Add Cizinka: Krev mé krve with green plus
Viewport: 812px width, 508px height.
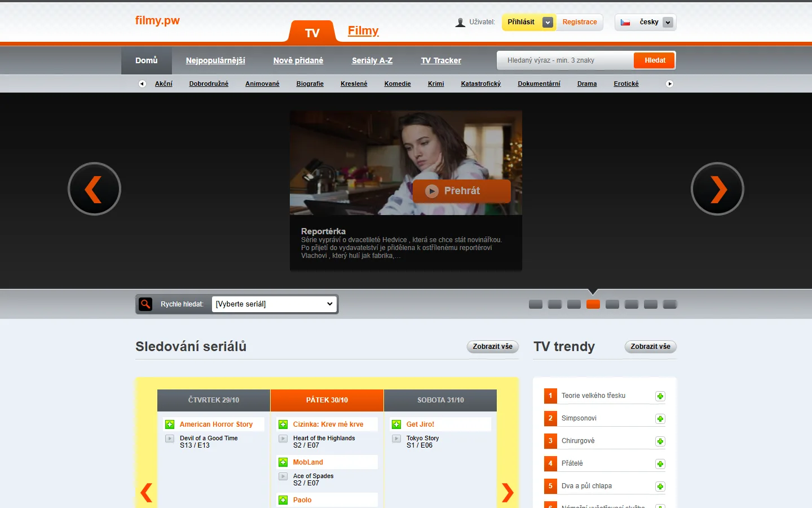(283, 424)
